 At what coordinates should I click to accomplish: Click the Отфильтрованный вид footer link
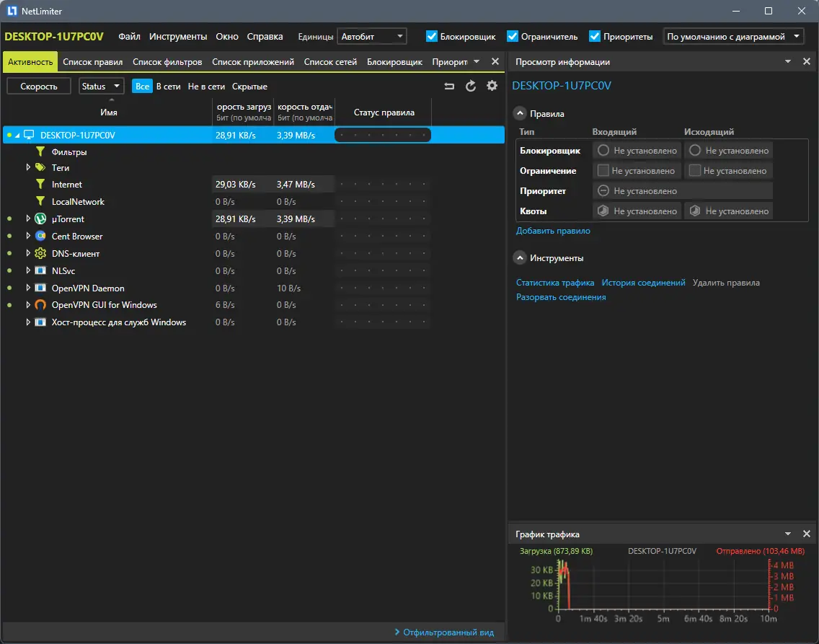(x=448, y=632)
